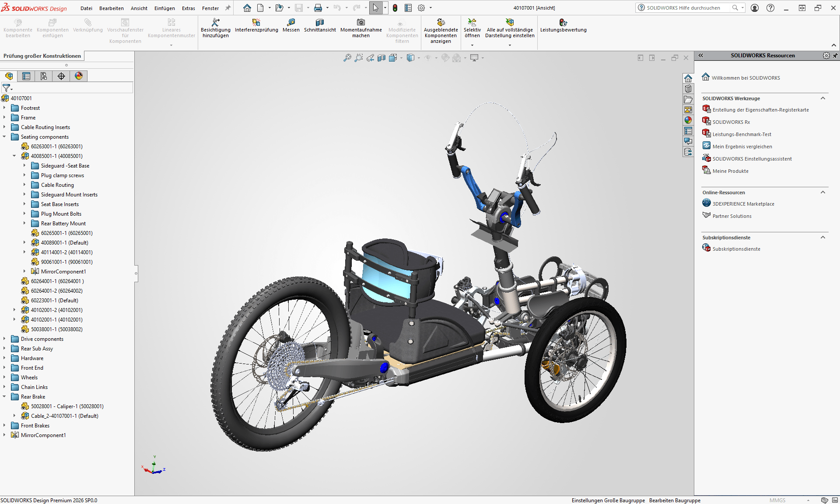Switch to DisplayManager appearance ball tab

click(79, 76)
